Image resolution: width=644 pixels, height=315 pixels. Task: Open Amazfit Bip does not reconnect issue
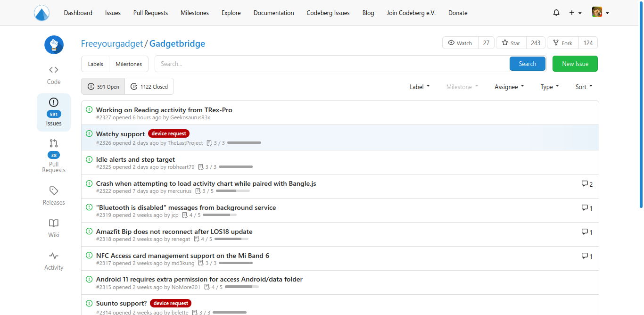[174, 232]
